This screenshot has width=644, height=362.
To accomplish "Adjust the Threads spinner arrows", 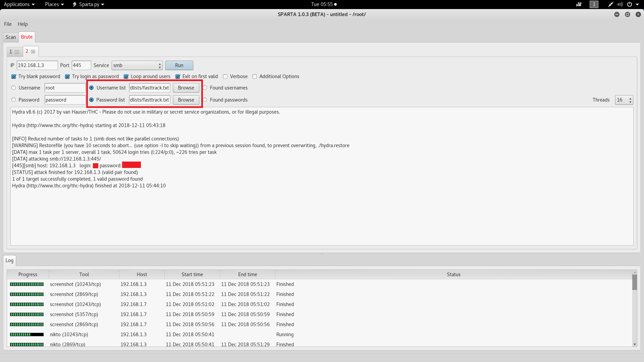I will point(631,100).
